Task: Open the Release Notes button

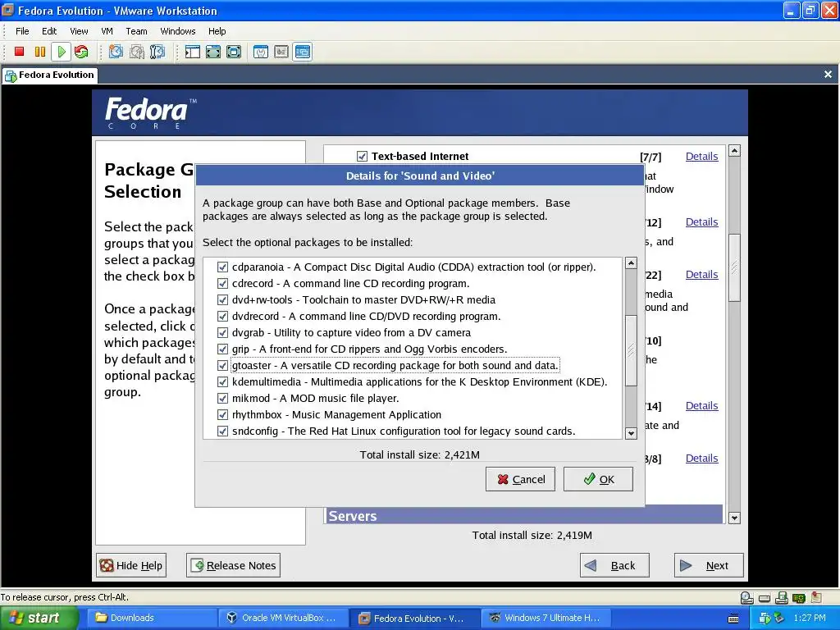Action: [x=234, y=565]
